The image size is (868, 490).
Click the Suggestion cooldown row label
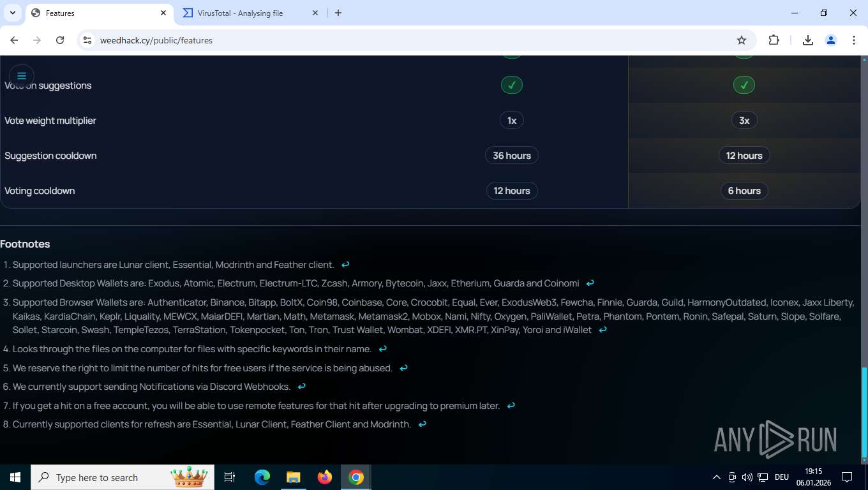pyautogui.click(x=50, y=156)
